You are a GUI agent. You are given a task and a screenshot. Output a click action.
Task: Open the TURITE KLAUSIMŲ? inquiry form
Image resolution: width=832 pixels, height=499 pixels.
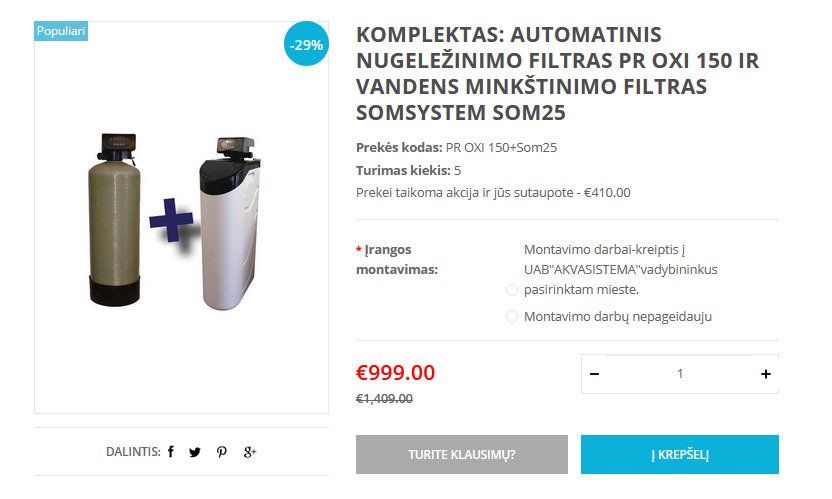pyautogui.click(x=462, y=454)
